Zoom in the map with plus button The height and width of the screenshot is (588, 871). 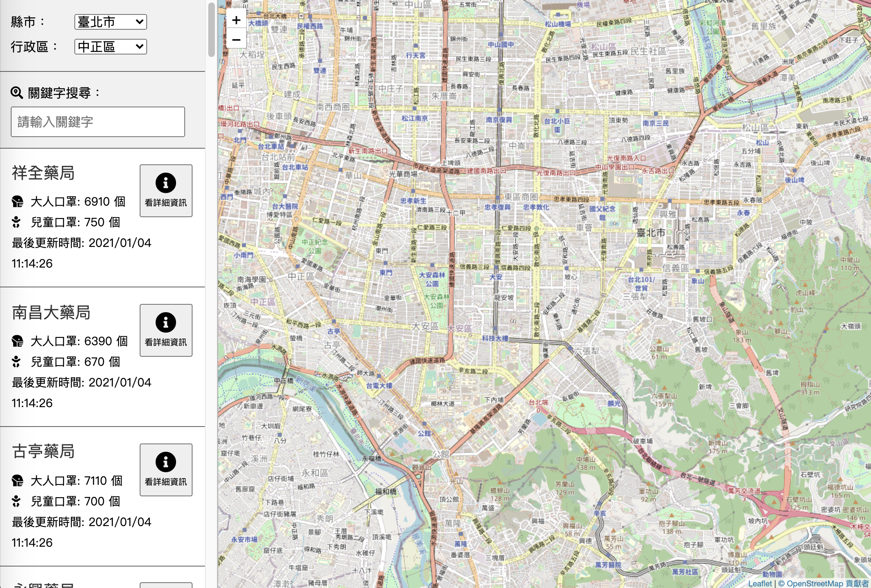tap(236, 20)
